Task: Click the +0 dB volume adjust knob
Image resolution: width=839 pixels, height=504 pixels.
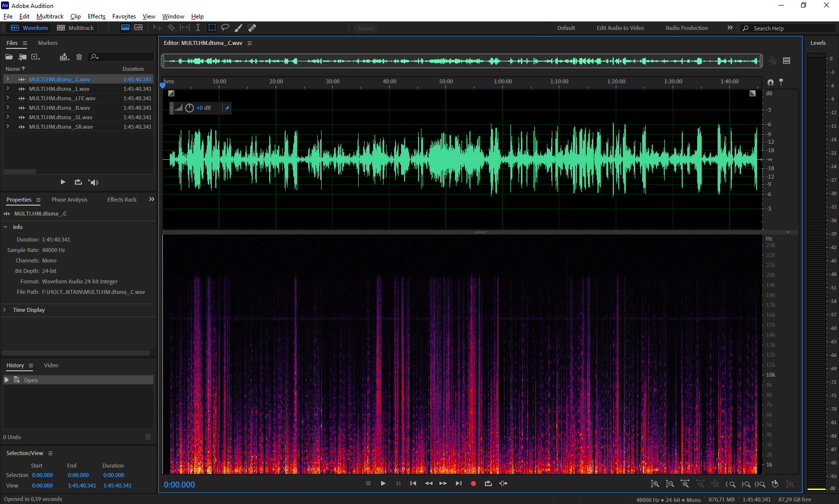Action: point(190,108)
